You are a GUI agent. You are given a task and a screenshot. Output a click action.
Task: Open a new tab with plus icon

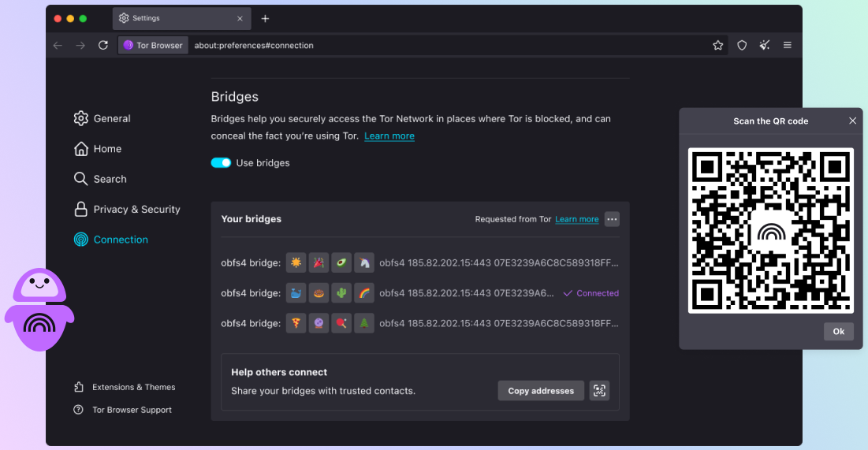tap(265, 19)
